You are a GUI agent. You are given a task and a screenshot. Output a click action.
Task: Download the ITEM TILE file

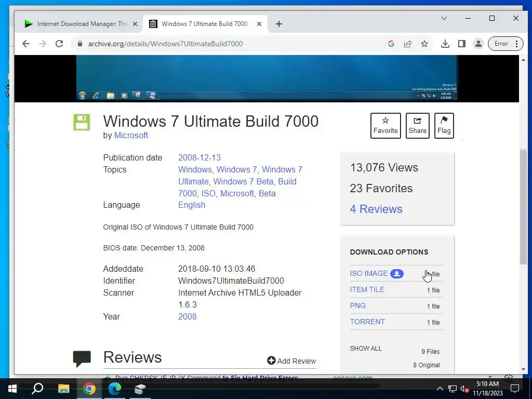pos(367,289)
